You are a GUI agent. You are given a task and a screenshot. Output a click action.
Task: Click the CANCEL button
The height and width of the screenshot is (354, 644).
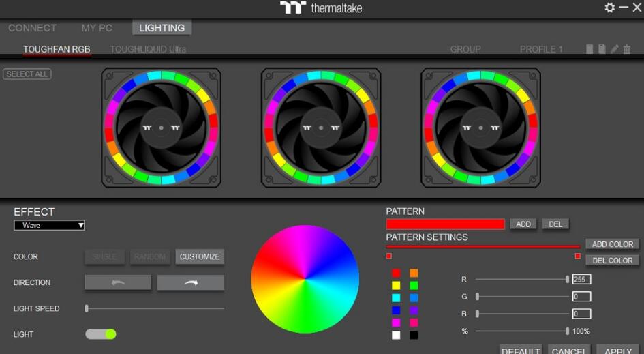coord(569,350)
